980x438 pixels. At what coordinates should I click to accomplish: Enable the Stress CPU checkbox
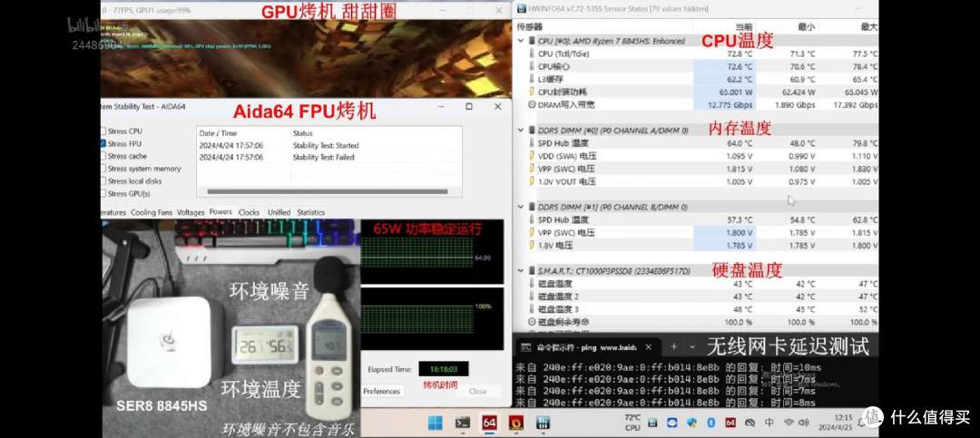pos(103,131)
